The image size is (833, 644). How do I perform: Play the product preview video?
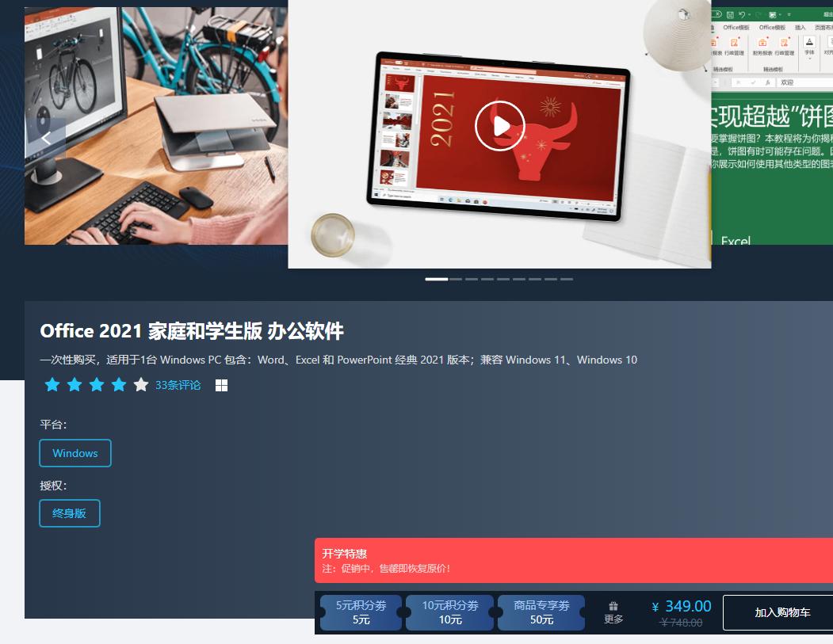point(499,125)
